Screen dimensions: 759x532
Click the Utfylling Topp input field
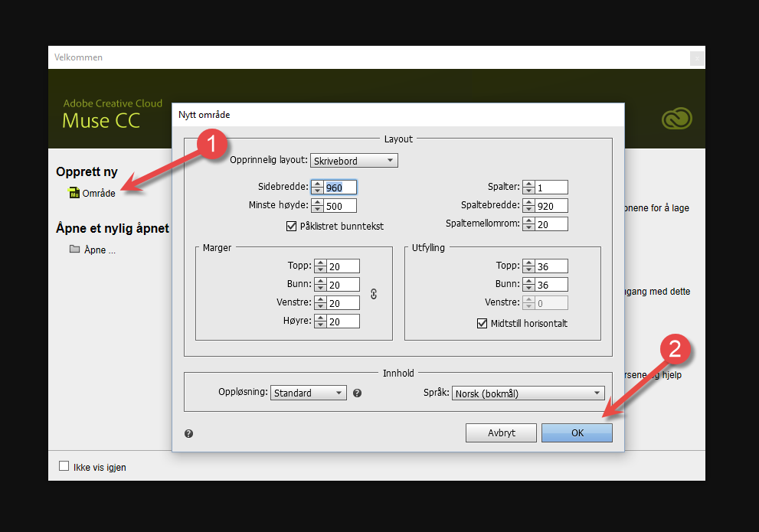[551, 266]
